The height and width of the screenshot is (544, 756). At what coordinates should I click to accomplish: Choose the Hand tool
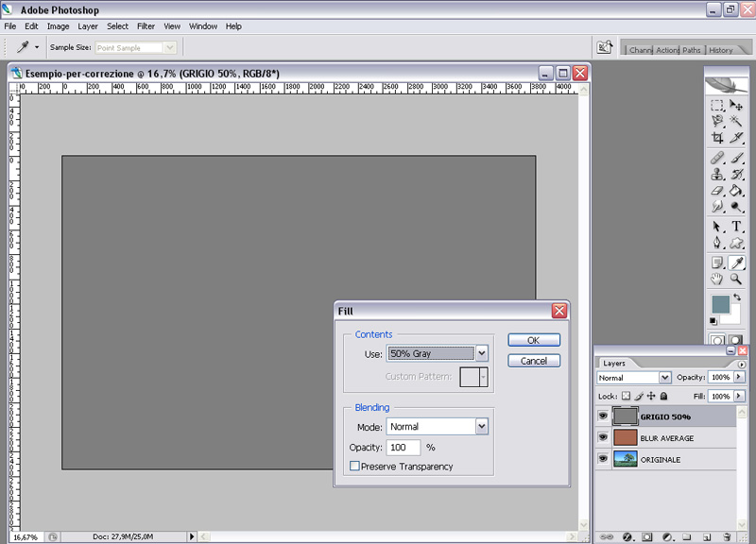[717, 279]
